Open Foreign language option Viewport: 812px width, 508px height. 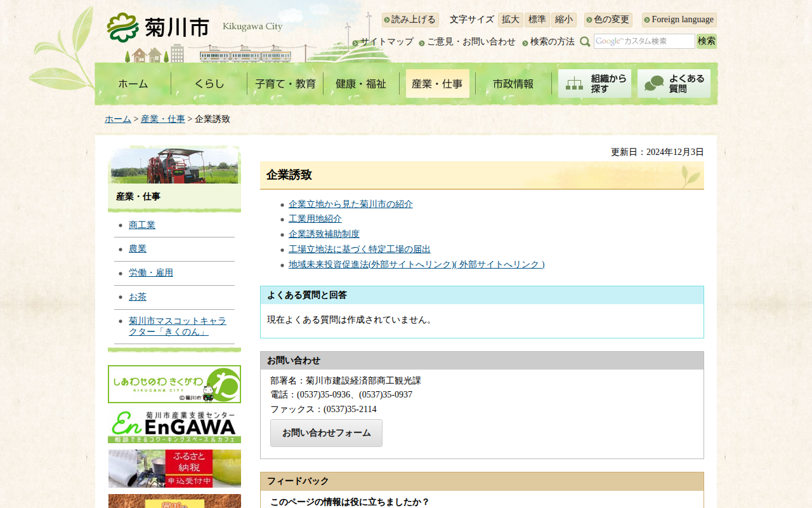[x=679, y=20]
